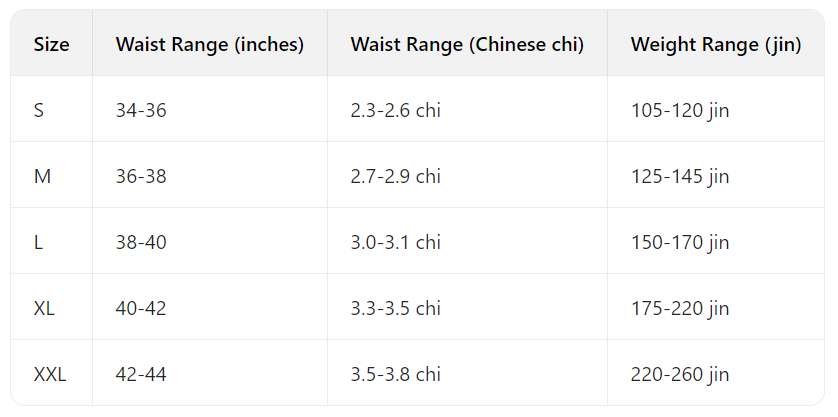Select the XL size cell
838x417 pixels.
pyautogui.click(x=44, y=308)
